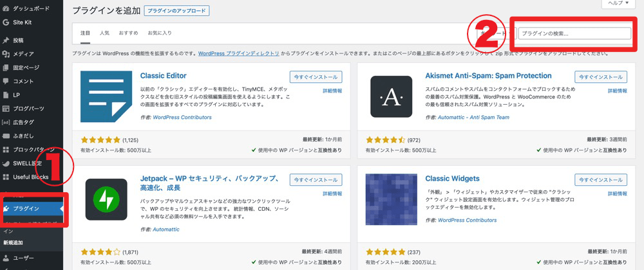This screenshot has height=270, width=644.
Task: Open the キーワード search type dropdown
Action: click(x=496, y=33)
